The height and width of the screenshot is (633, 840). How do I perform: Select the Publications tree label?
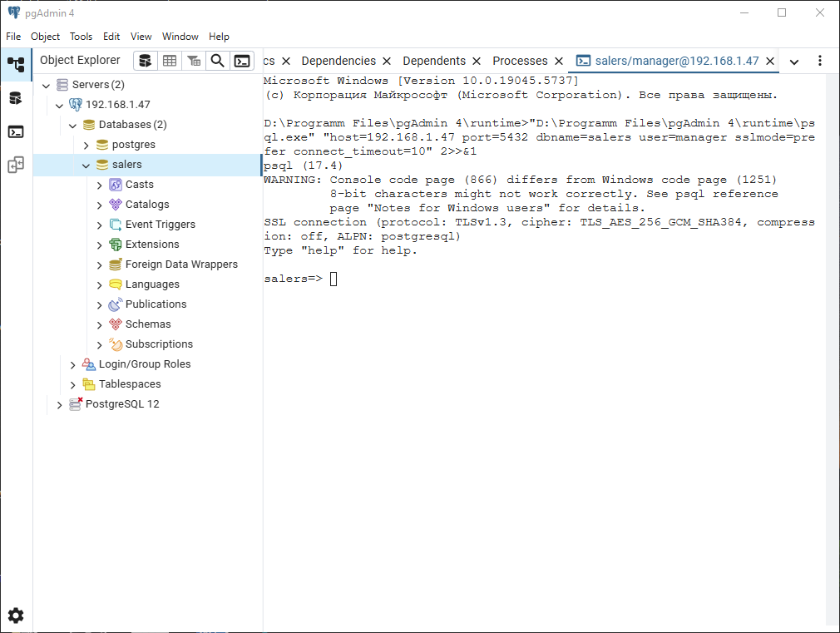click(x=156, y=304)
